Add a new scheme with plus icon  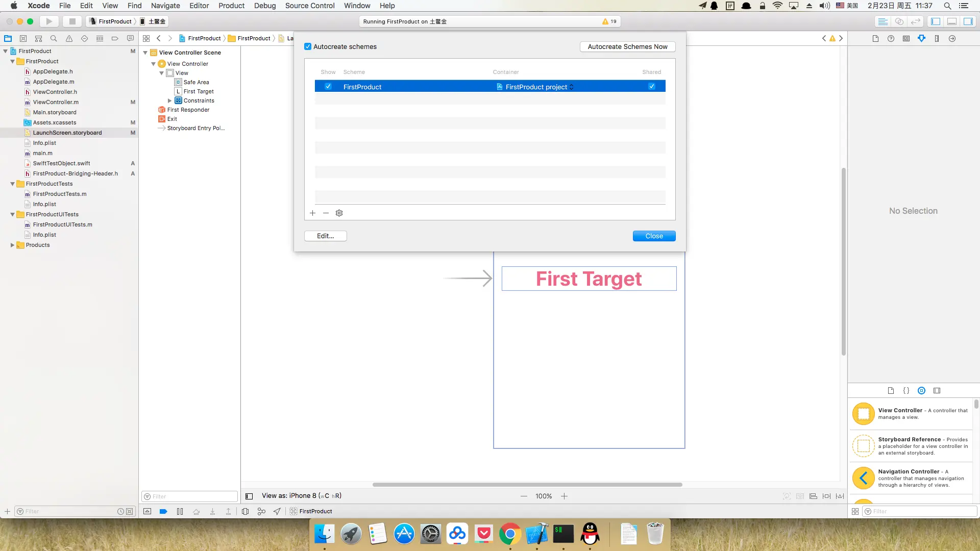312,213
